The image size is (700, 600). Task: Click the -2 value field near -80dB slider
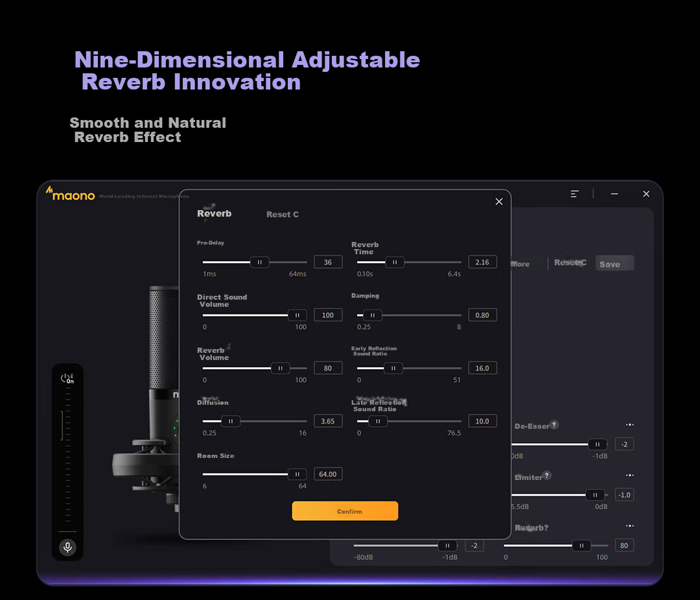pyautogui.click(x=474, y=546)
